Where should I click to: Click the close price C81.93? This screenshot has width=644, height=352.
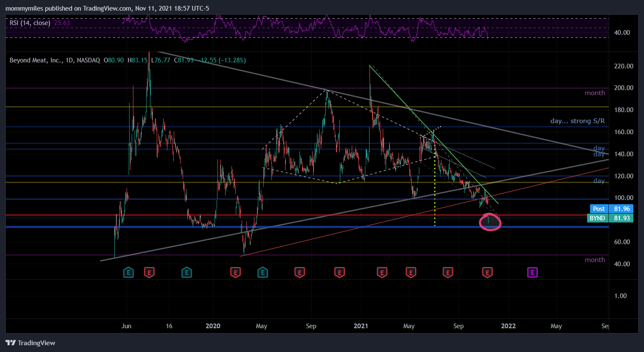184,60
